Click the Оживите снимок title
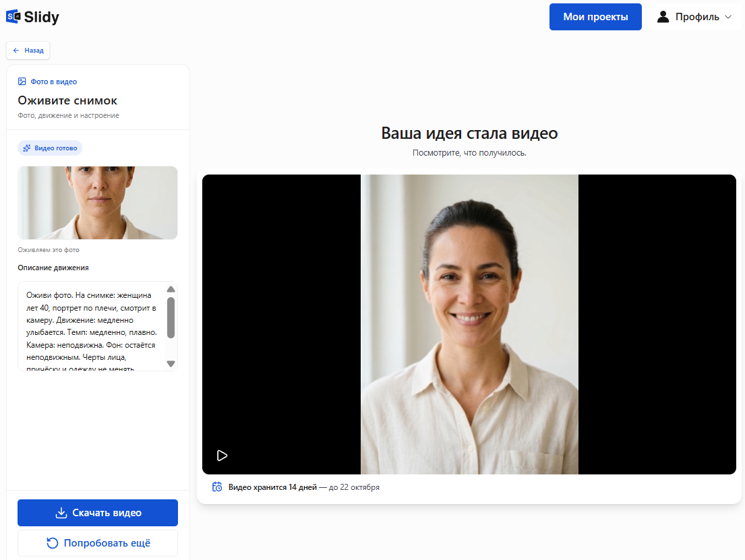 (x=67, y=100)
